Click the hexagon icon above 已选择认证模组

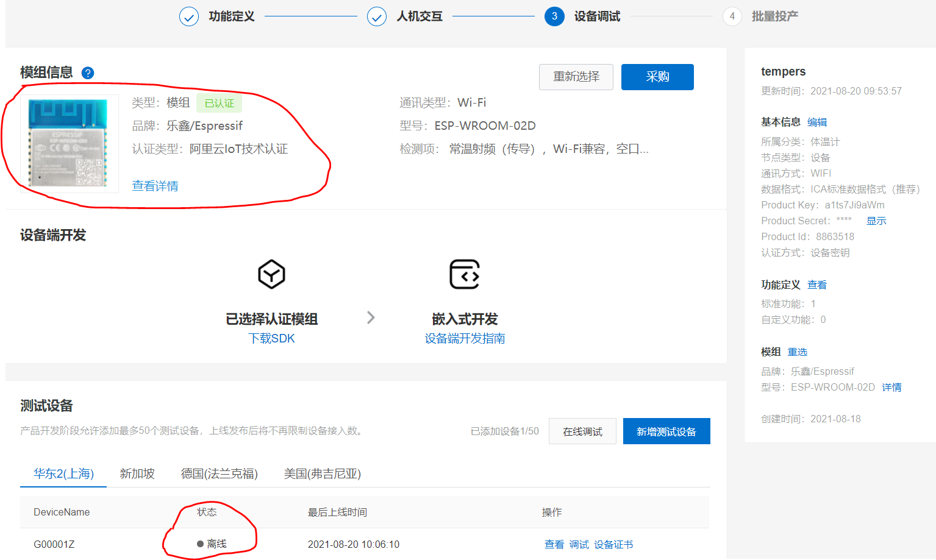pyautogui.click(x=271, y=274)
